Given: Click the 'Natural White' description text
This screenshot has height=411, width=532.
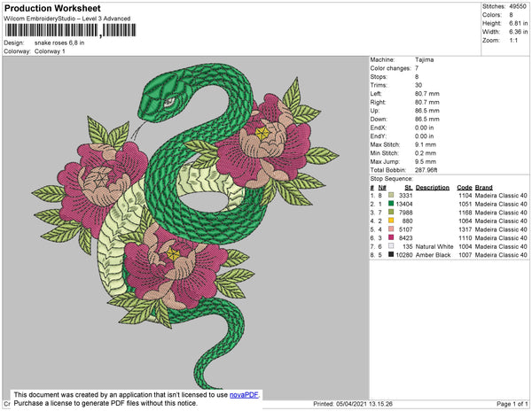Looking at the screenshot, I should (434, 246).
